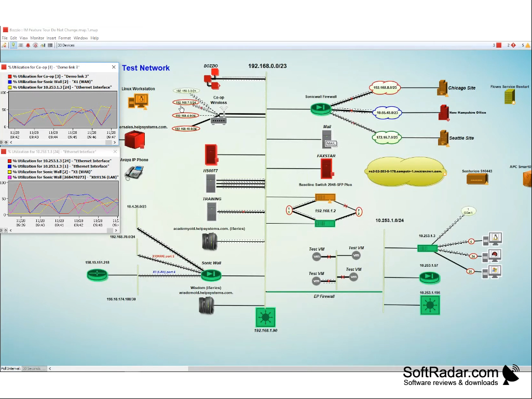532x399 pixels.
Task: Select the FAXSTAR red server icon
Action: (327, 169)
